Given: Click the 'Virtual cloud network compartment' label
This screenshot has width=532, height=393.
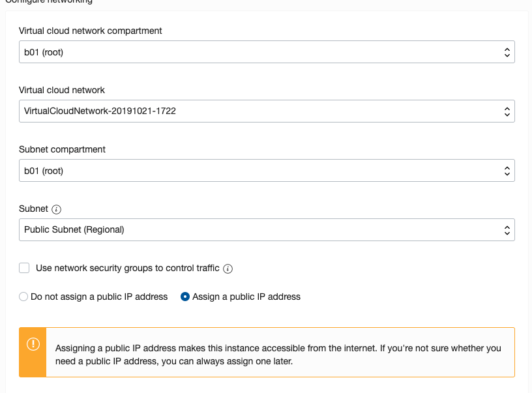Looking at the screenshot, I should (x=91, y=31).
